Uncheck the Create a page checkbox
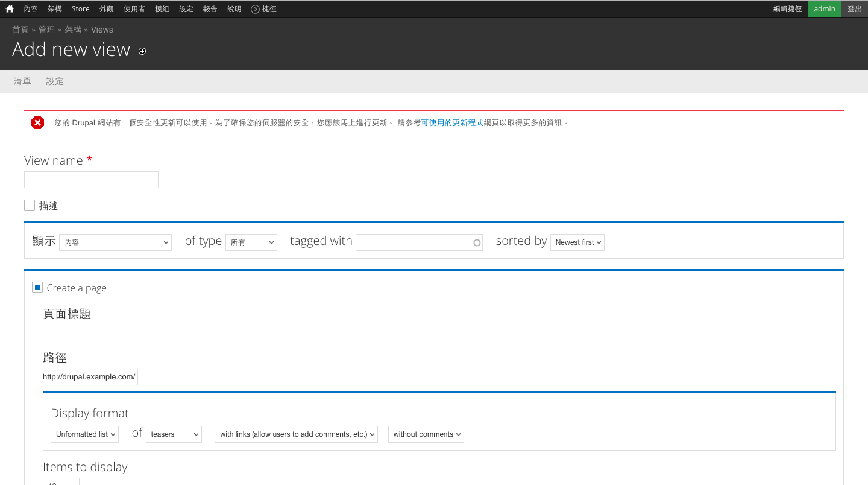Viewport: 868px width, 485px height. point(37,287)
